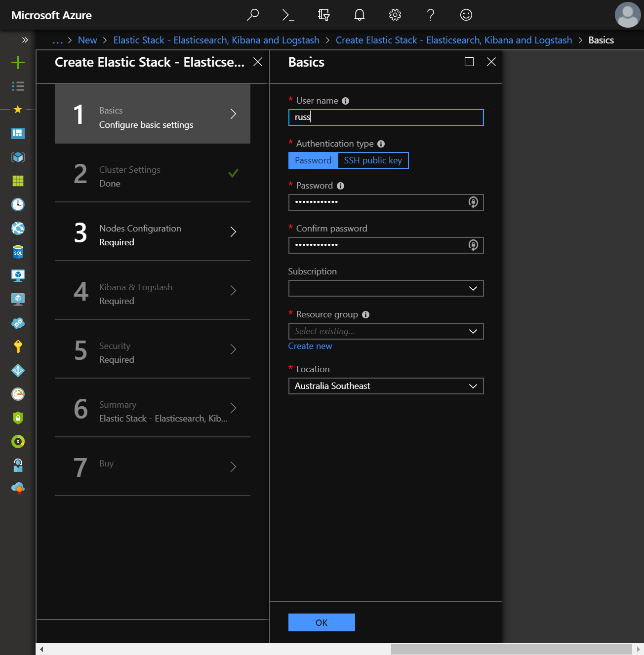Image resolution: width=644 pixels, height=655 pixels.
Task: Reveal the Confirm password characters
Action: coord(473,245)
